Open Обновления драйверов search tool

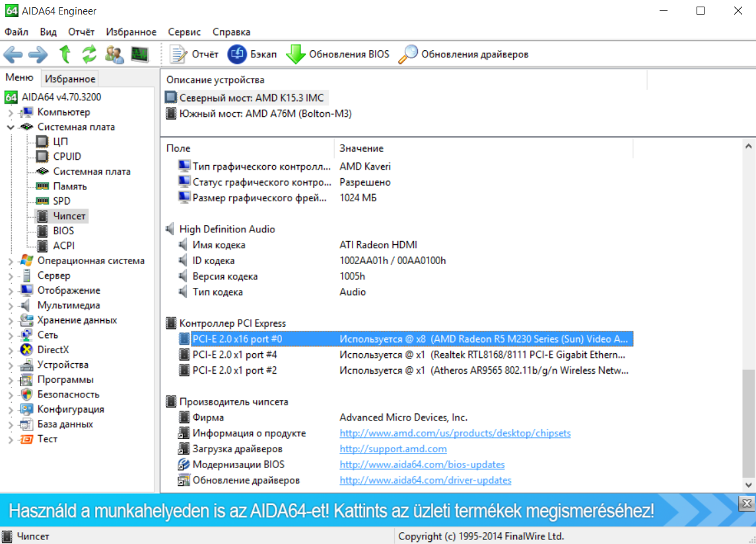[x=464, y=54]
